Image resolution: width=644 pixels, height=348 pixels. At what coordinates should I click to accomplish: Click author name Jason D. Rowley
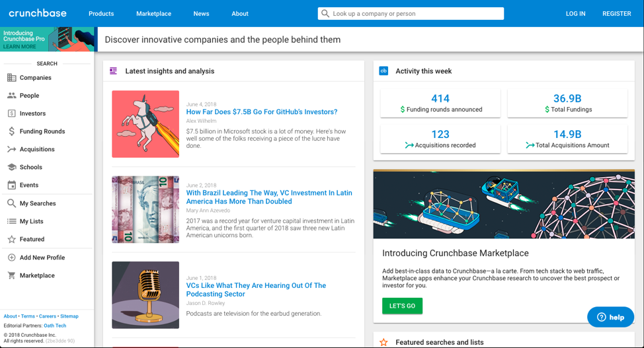pos(206,303)
